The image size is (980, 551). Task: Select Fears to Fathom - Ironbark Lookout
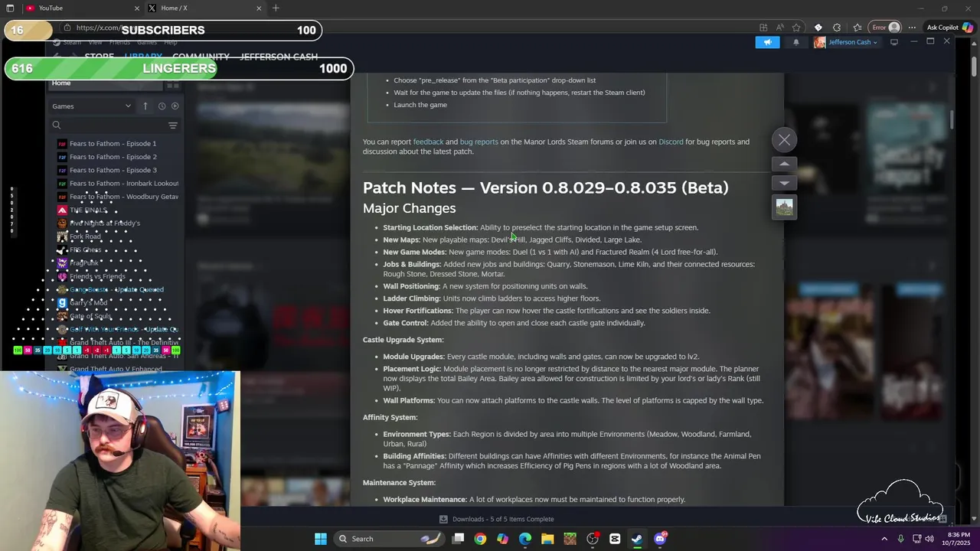coord(118,183)
